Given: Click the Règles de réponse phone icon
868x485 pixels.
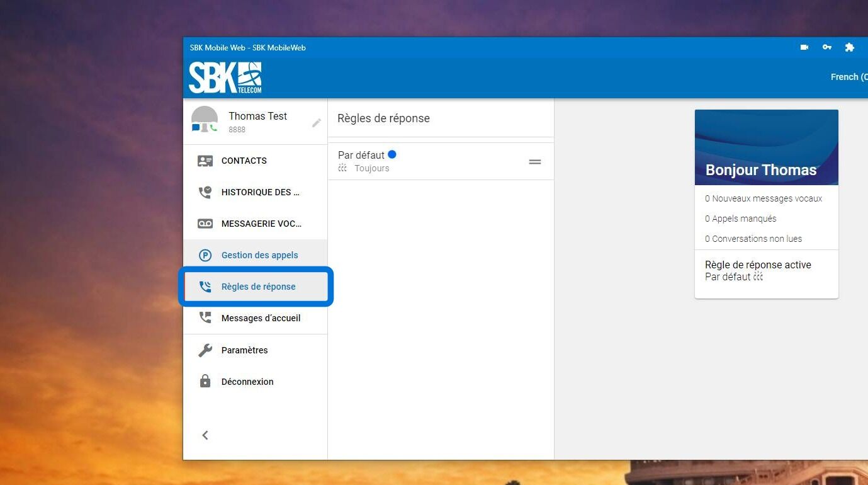Looking at the screenshot, I should click(x=205, y=287).
